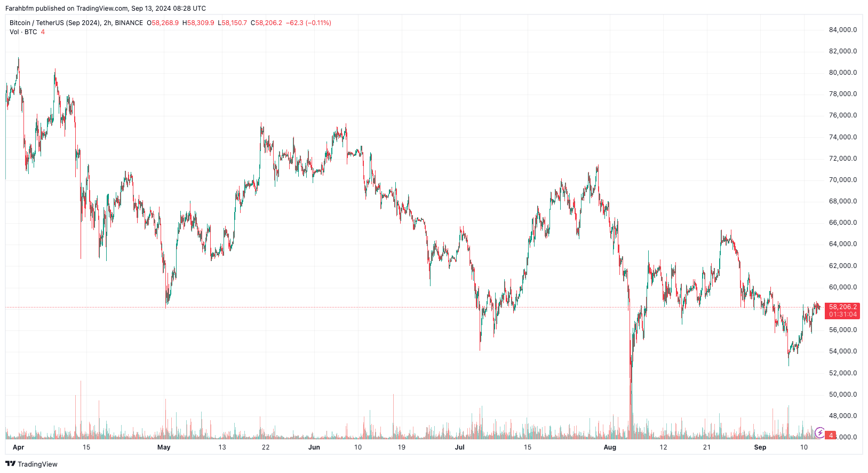Viewport: 868px width, 473px height.
Task: Click the '12' time axis label
Action: (663, 447)
